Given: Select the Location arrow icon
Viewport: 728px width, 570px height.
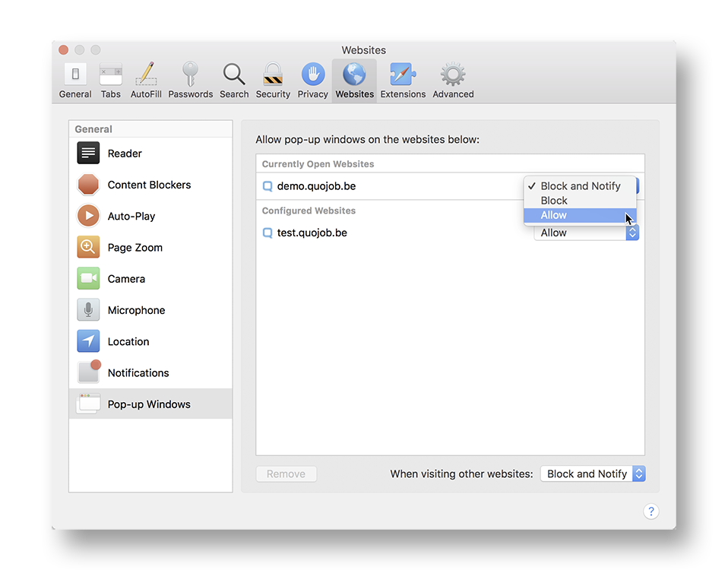Looking at the screenshot, I should click(x=88, y=341).
